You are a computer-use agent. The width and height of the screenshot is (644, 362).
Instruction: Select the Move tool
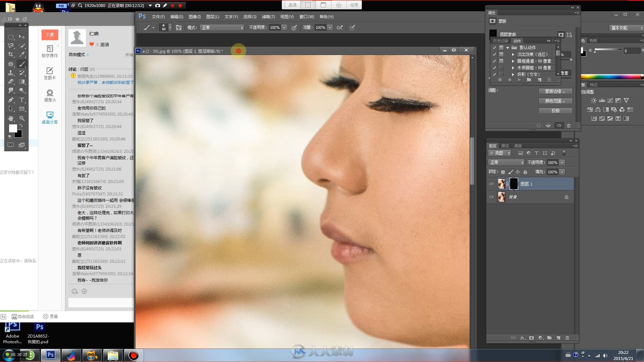22,37
